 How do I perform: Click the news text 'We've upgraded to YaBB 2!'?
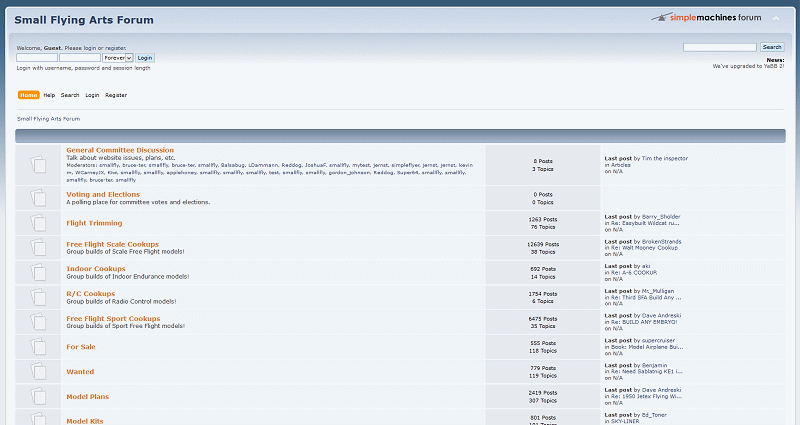(748, 66)
